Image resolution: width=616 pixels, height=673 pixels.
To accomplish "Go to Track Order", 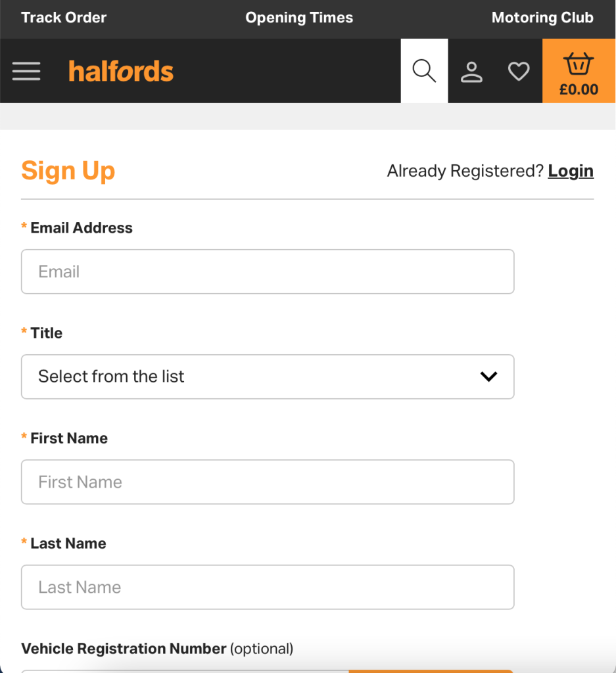I will pyautogui.click(x=64, y=18).
